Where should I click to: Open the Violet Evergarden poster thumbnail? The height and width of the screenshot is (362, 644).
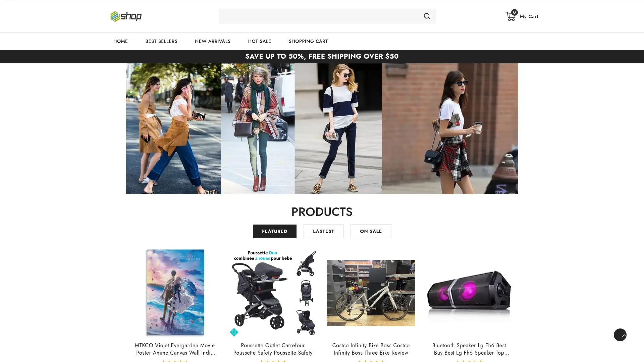pyautogui.click(x=175, y=293)
